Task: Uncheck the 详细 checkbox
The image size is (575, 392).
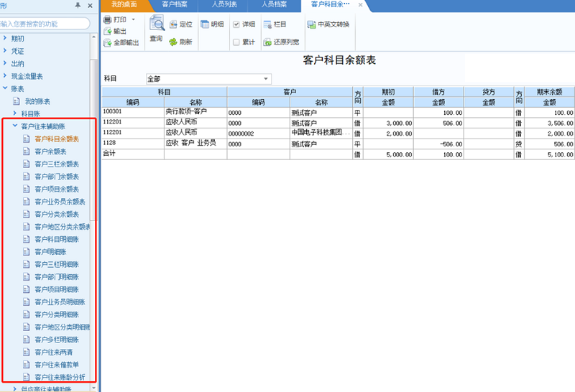Action: [x=236, y=24]
